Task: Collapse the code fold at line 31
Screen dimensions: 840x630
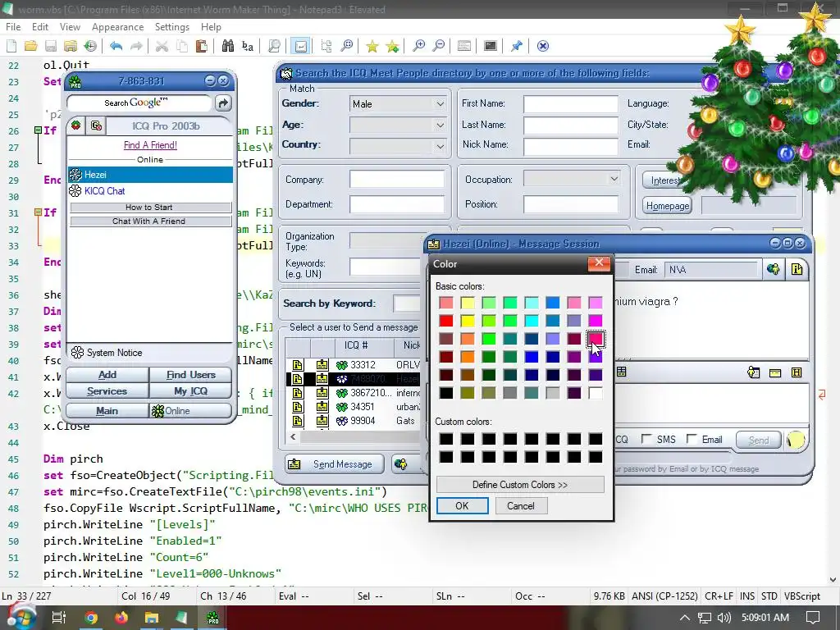Action: click(38, 212)
